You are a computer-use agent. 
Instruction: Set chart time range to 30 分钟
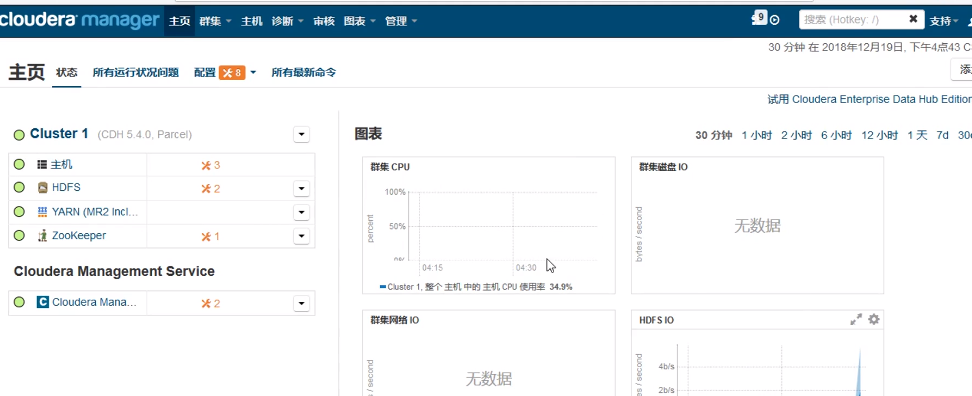click(714, 136)
